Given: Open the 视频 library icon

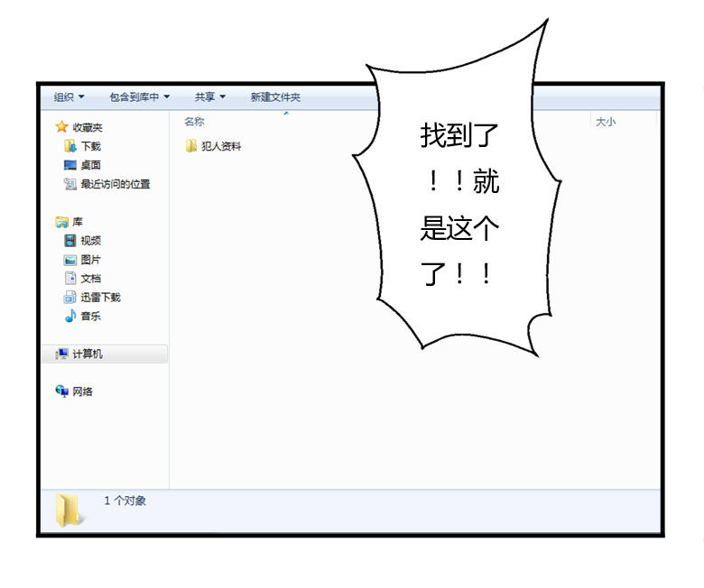Looking at the screenshot, I should point(70,241).
